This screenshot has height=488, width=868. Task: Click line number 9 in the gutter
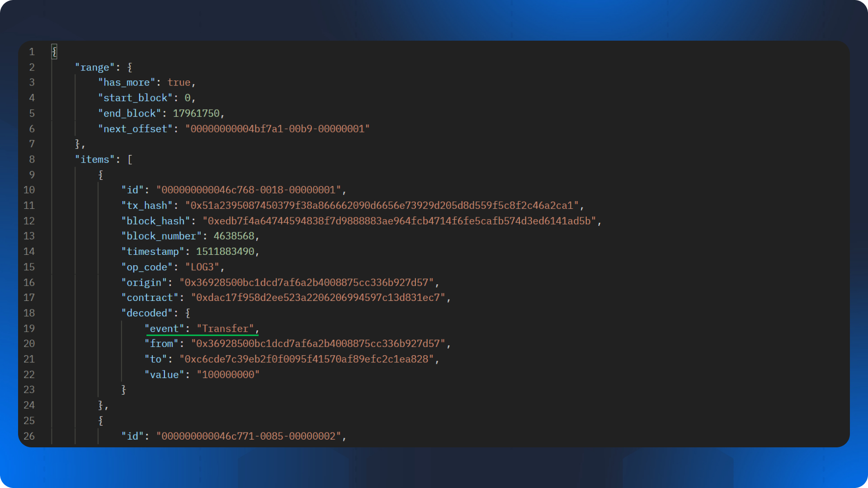pos(32,175)
